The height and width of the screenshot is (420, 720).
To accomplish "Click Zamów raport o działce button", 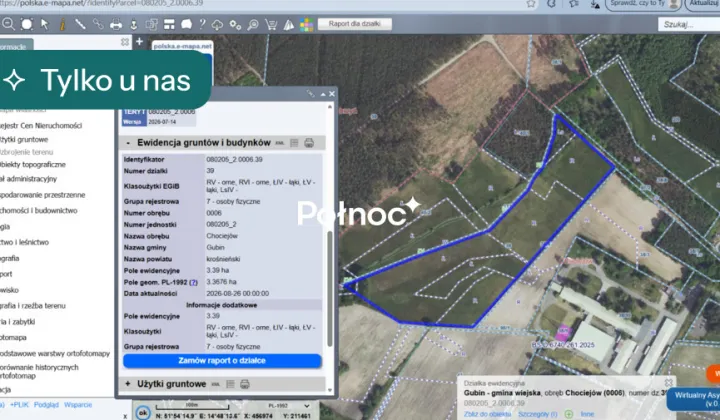I will pyautogui.click(x=222, y=361).
